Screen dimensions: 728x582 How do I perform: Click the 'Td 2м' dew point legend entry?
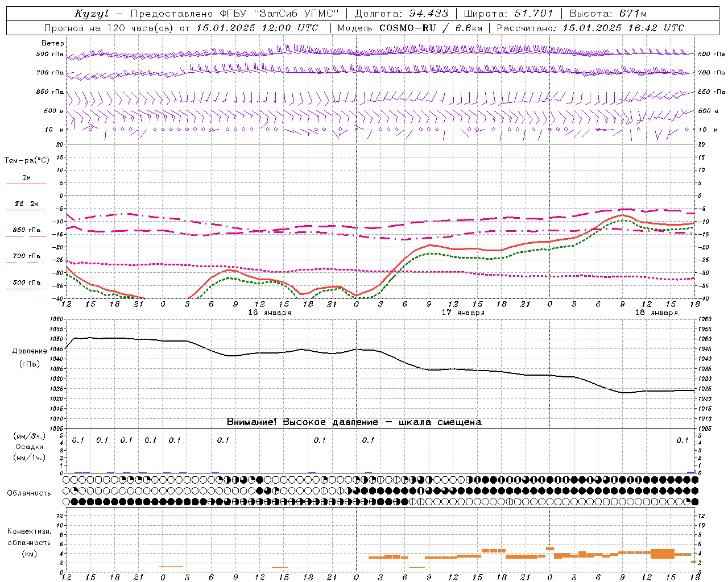tap(27, 203)
